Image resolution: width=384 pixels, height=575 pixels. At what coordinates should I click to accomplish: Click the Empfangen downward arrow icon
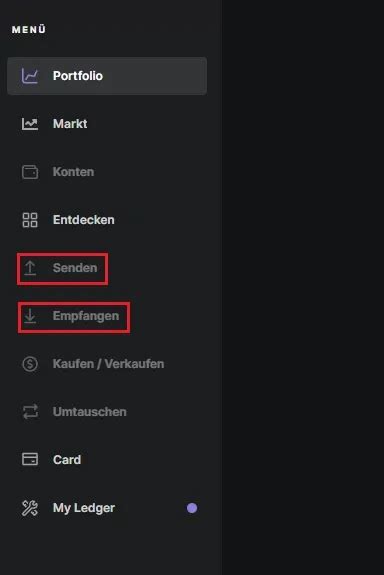[30, 316]
